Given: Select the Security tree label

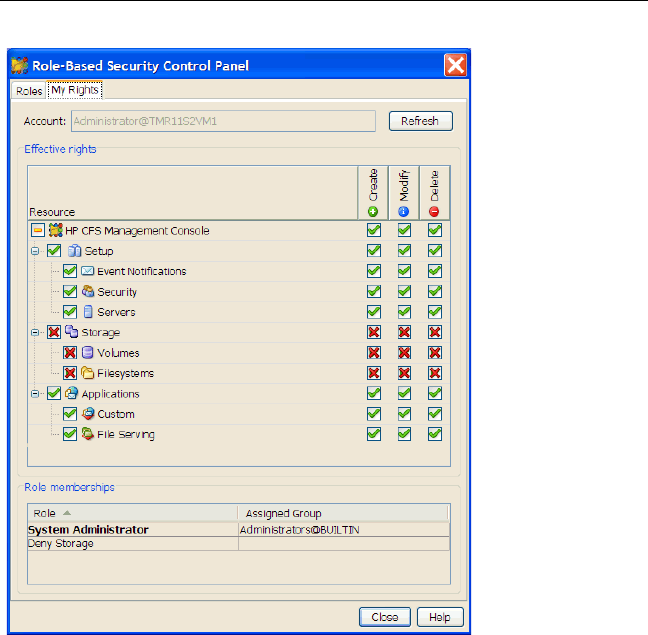Looking at the screenshot, I should point(117,292).
